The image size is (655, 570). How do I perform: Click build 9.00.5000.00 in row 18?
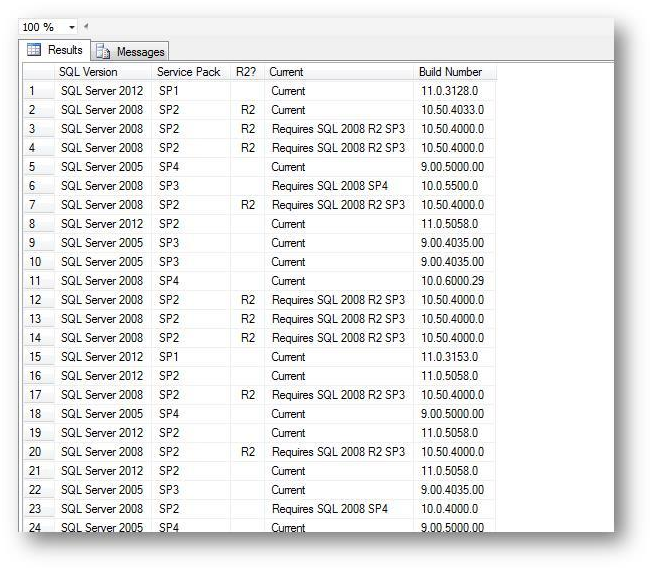pos(452,413)
